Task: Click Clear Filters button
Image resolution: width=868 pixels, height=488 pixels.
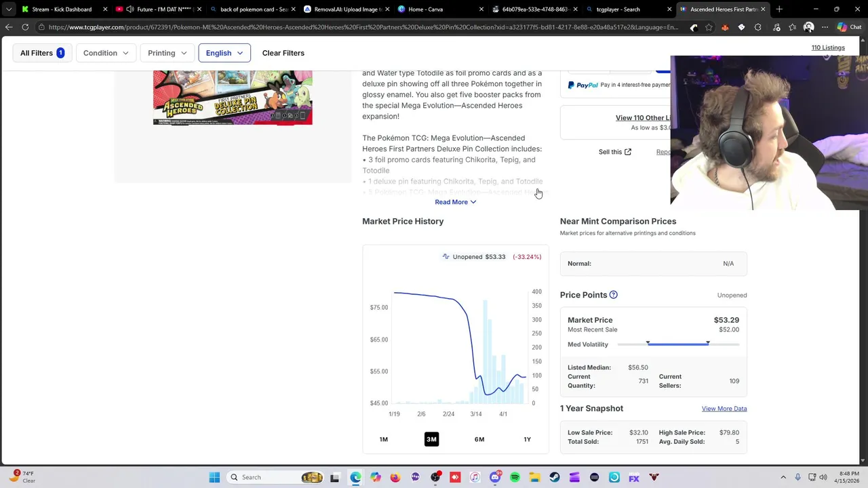Action: pyautogui.click(x=283, y=53)
